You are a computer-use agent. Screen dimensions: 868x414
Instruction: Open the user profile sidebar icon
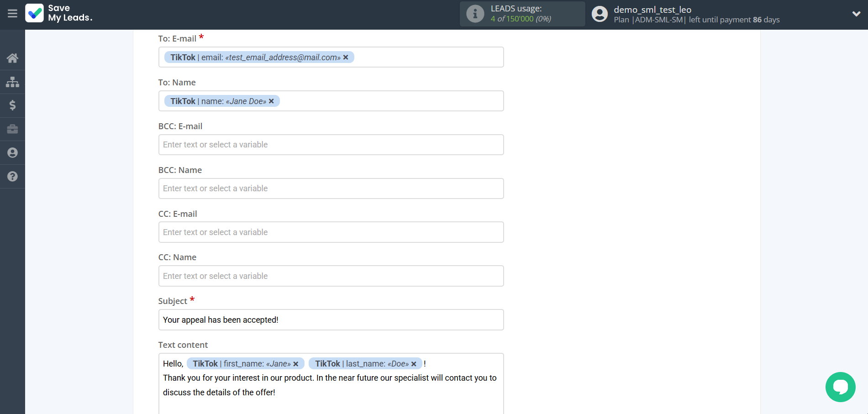(12, 153)
